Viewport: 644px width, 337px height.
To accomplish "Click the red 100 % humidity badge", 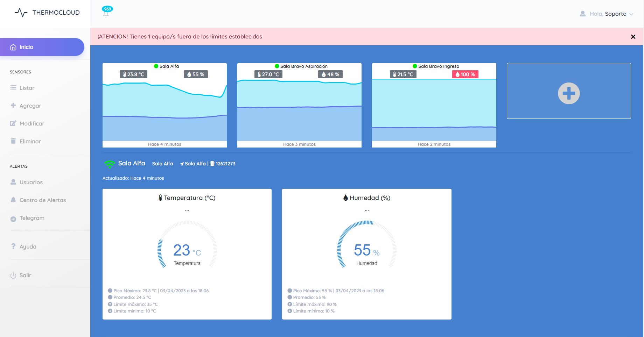I will tap(465, 74).
